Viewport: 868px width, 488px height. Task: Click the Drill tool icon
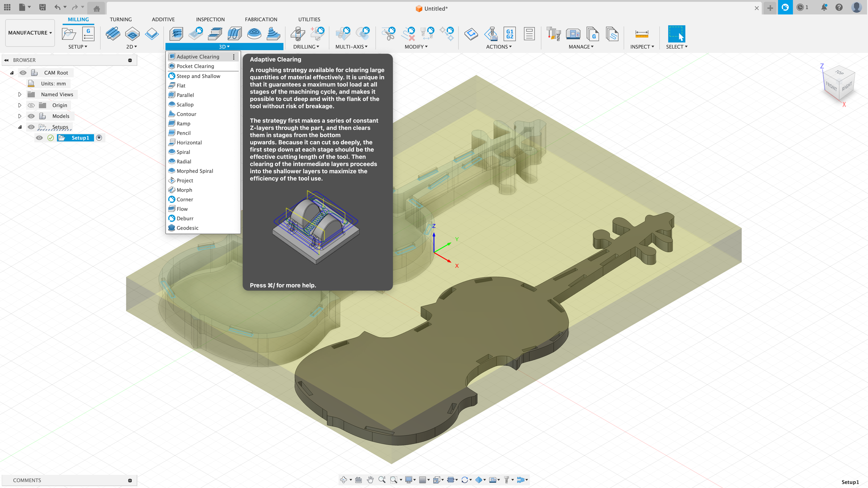(x=298, y=34)
